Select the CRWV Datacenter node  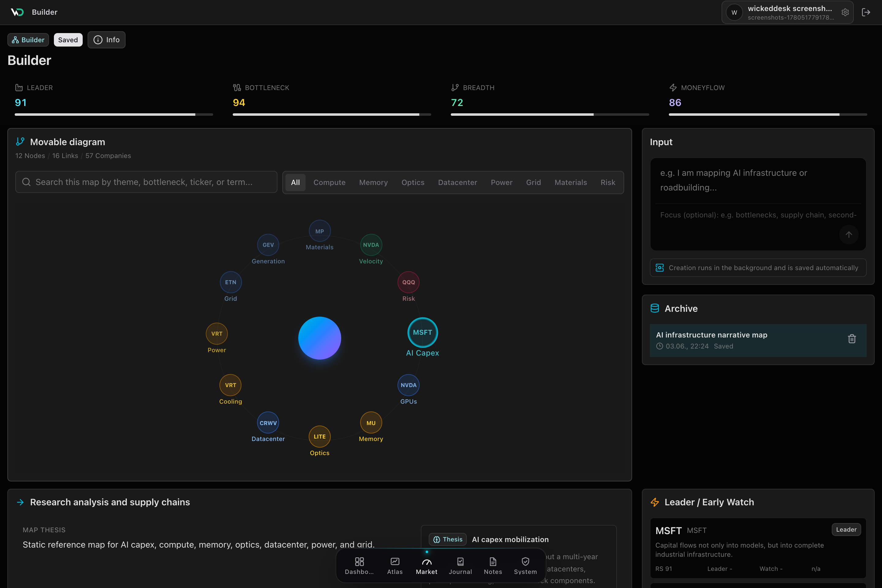click(268, 423)
